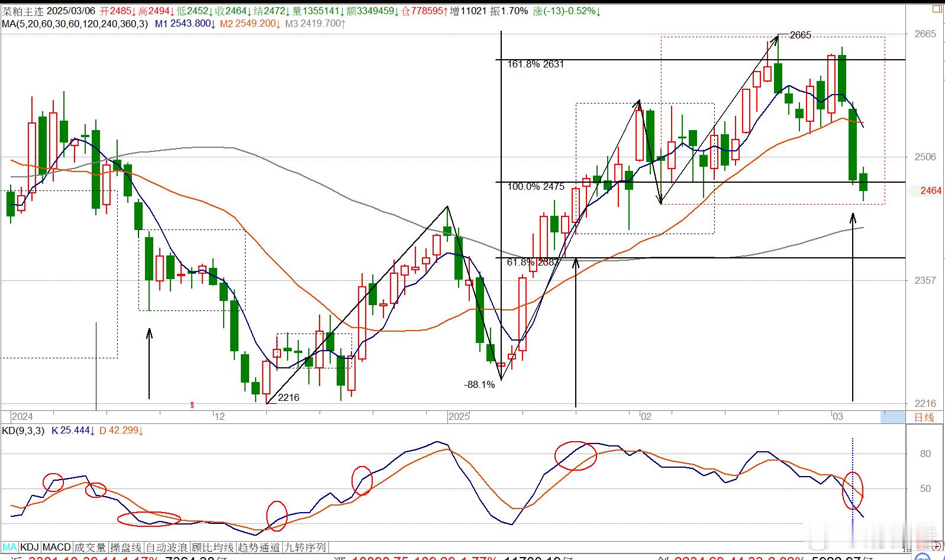The width and height of the screenshot is (945, 560).
Task: Click the 03 month marker on timeline
Action: coord(837,416)
